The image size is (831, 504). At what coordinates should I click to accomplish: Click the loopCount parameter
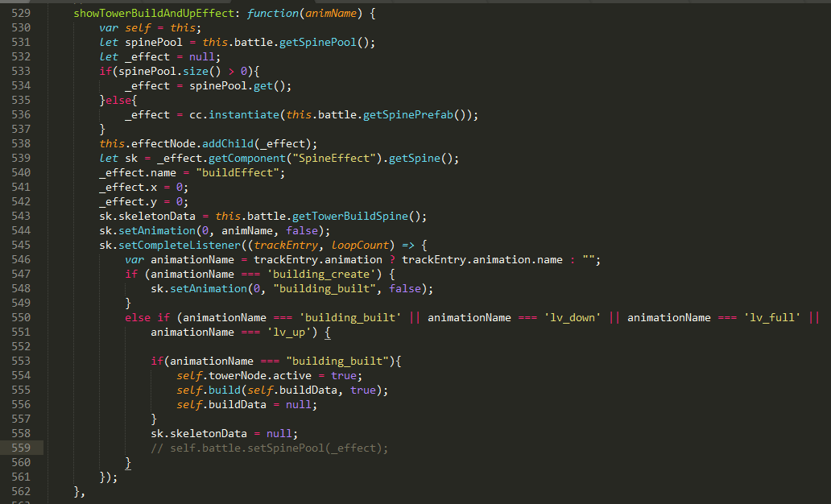360,245
